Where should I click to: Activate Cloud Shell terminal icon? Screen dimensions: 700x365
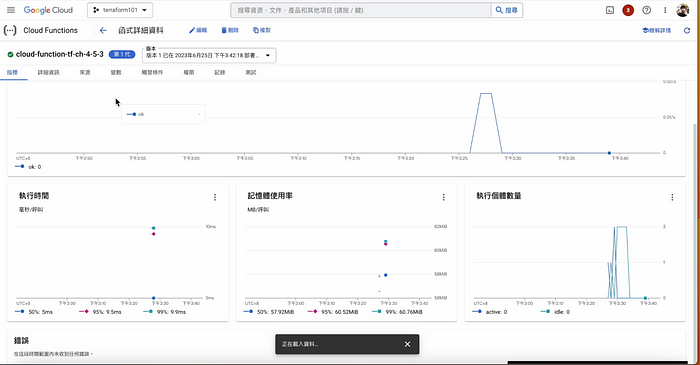click(610, 10)
